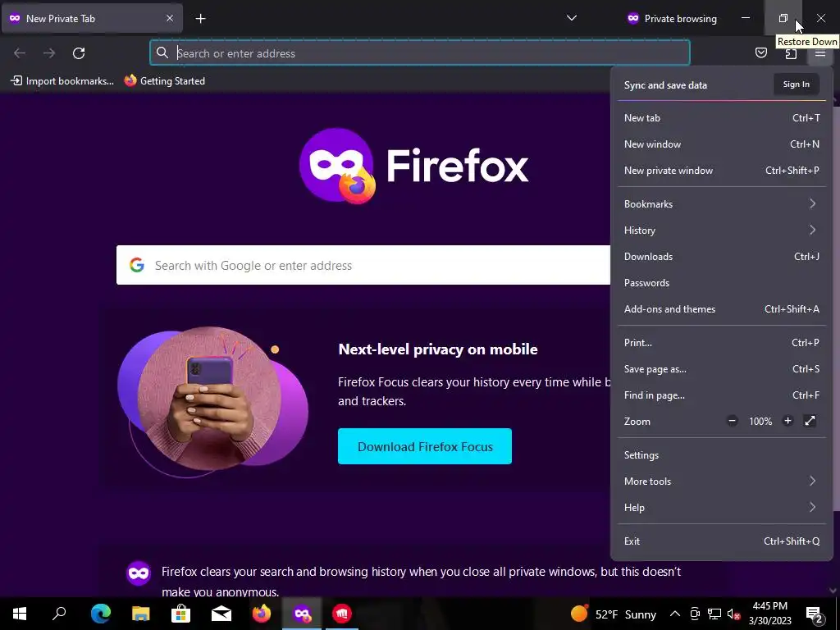
Task: Open the list all tabs dropdown
Action: point(572,18)
